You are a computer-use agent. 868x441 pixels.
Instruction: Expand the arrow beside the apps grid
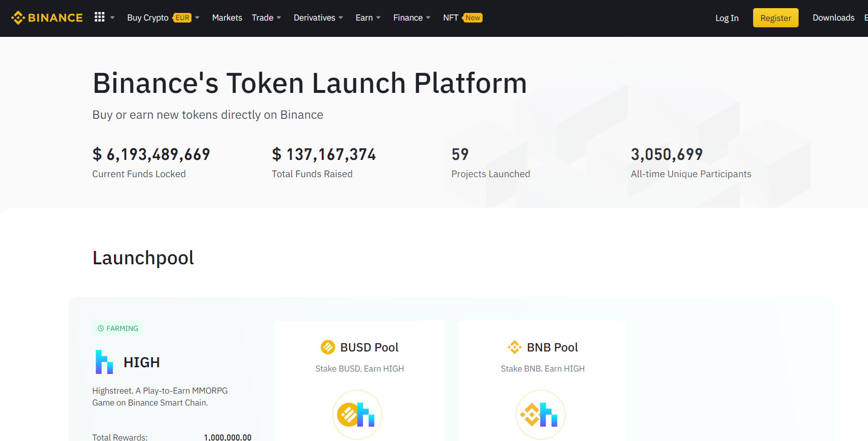pos(113,18)
